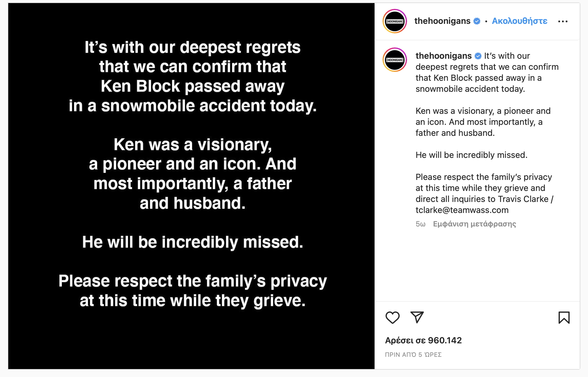This screenshot has width=588, height=377.
Task: Click the ΠΡΙΝ ΑΠΌ 5 ΏΡΕΣ timestamp
Action: (x=413, y=355)
